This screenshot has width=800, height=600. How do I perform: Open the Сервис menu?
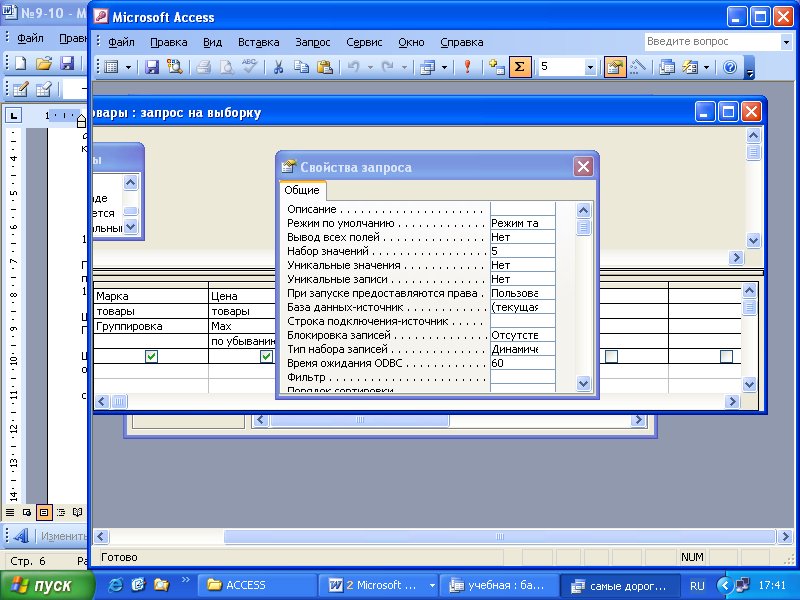pos(364,42)
